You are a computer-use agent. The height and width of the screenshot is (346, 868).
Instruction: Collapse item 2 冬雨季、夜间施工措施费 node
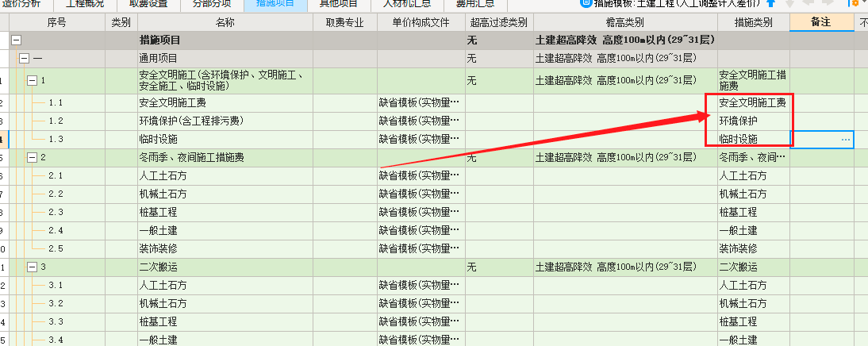click(x=32, y=157)
